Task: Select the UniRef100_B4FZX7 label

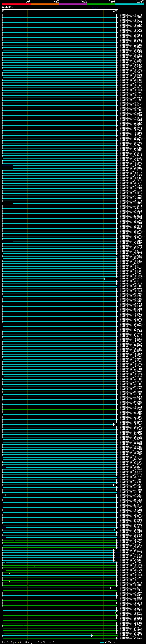Action: click(131, 87)
